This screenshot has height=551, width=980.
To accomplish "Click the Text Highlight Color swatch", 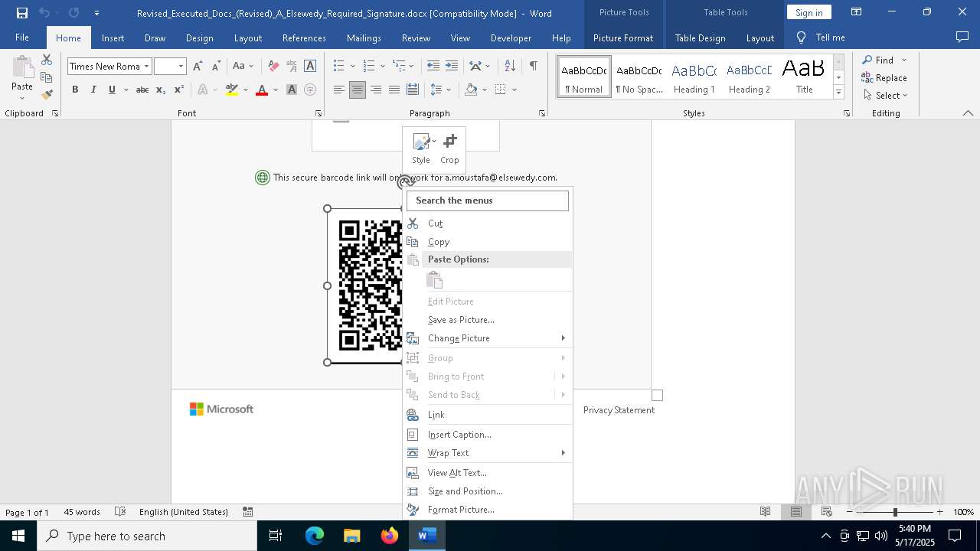I will coord(232,90).
